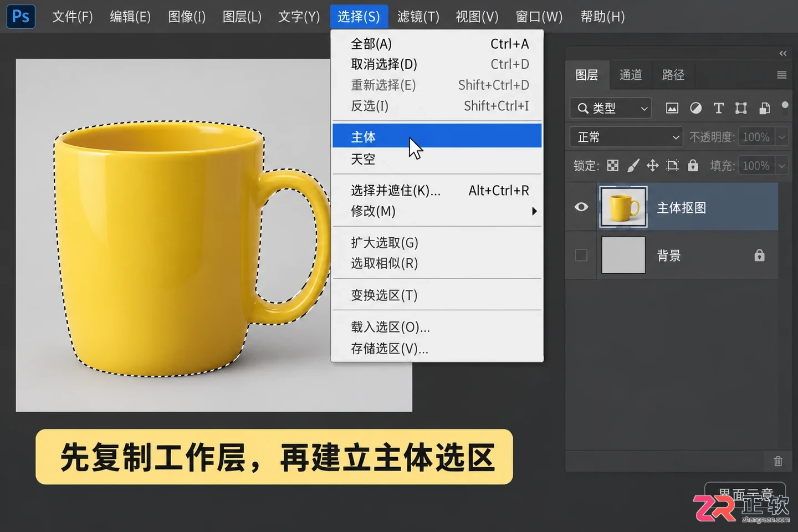The image size is (798, 532).
Task: Click the fill 100% value field
Action: click(757, 166)
